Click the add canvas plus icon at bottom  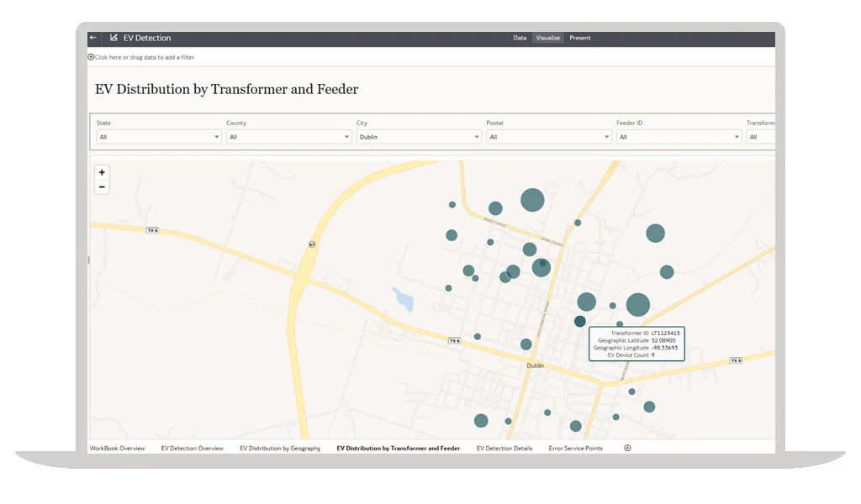pyautogui.click(x=627, y=449)
